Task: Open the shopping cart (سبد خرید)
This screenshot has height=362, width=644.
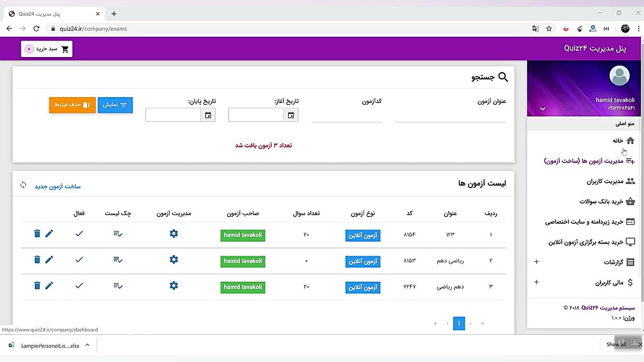Action: 46,48
